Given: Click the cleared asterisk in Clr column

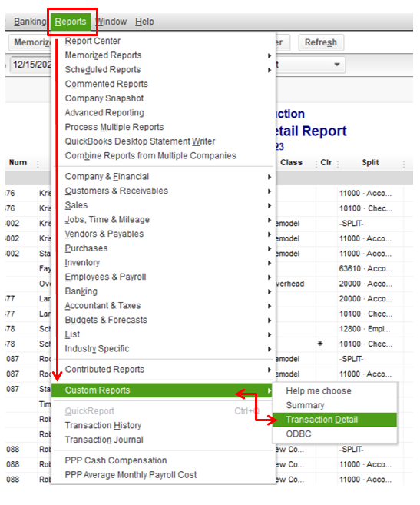Looking at the screenshot, I should click(x=320, y=344).
